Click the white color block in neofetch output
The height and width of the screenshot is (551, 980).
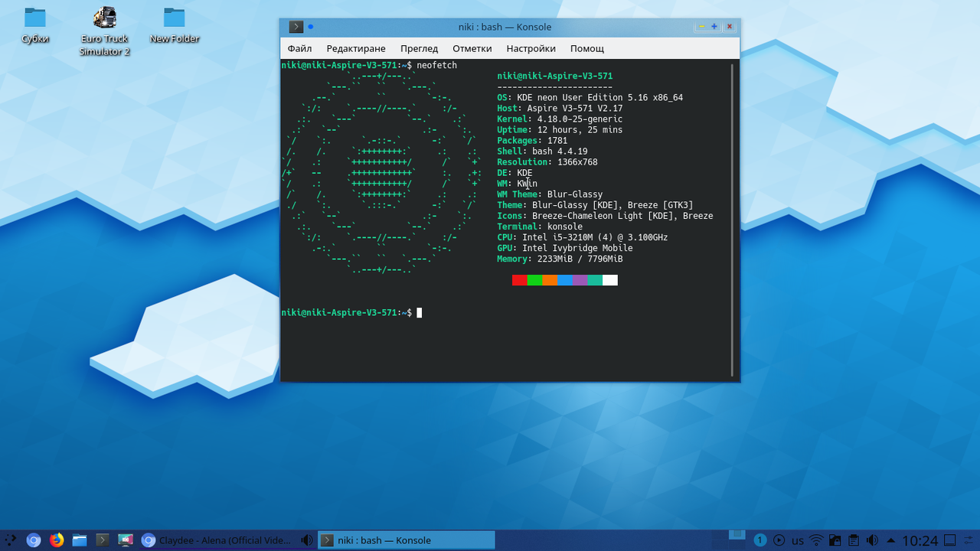tap(610, 280)
